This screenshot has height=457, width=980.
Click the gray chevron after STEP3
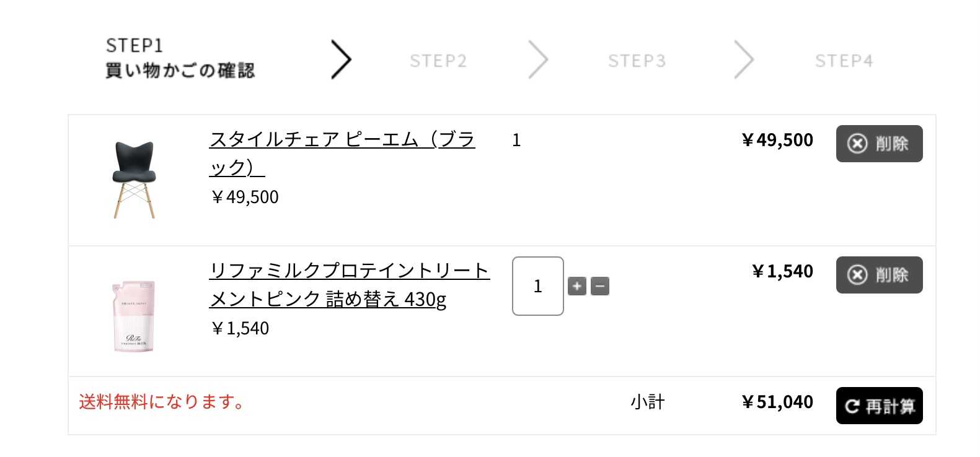(x=743, y=59)
